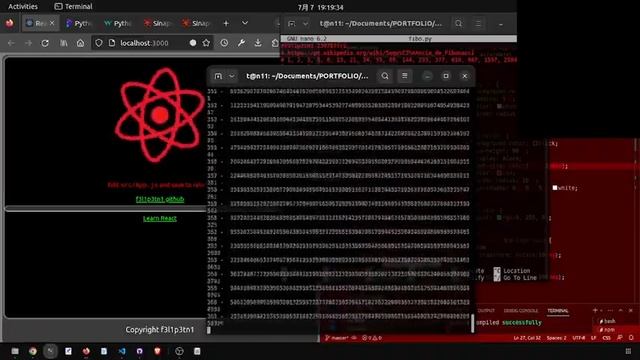Image resolution: width=640 pixels, height=360 pixels.
Task: Click the spinning React logo
Action: point(160,115)
